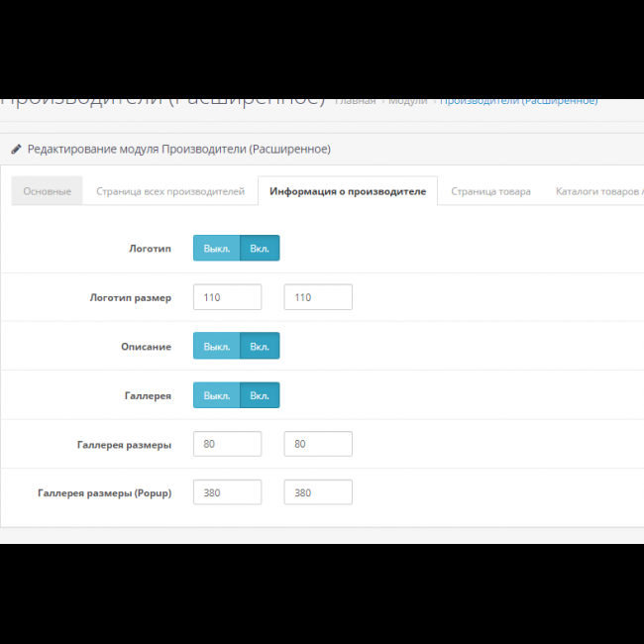Image resolution: width=644 pixels, height=644 pixels.
Task: Set Галлерея to Вкл.
Action: click(260, 395)
